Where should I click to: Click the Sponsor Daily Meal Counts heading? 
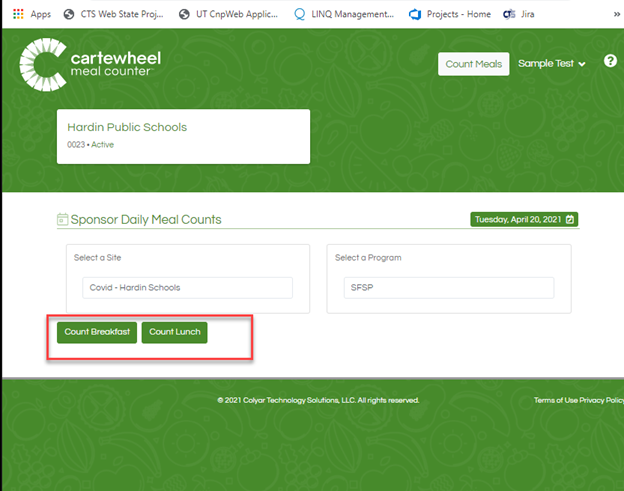coord(146,220)
